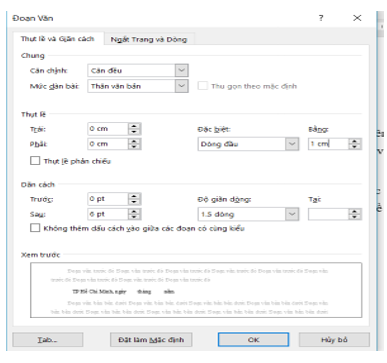The width and height of the screenshot is (387, 363).
Task: Open the Đặc biệt Dòng đầu dropdown
Action: tap(292, 144)
